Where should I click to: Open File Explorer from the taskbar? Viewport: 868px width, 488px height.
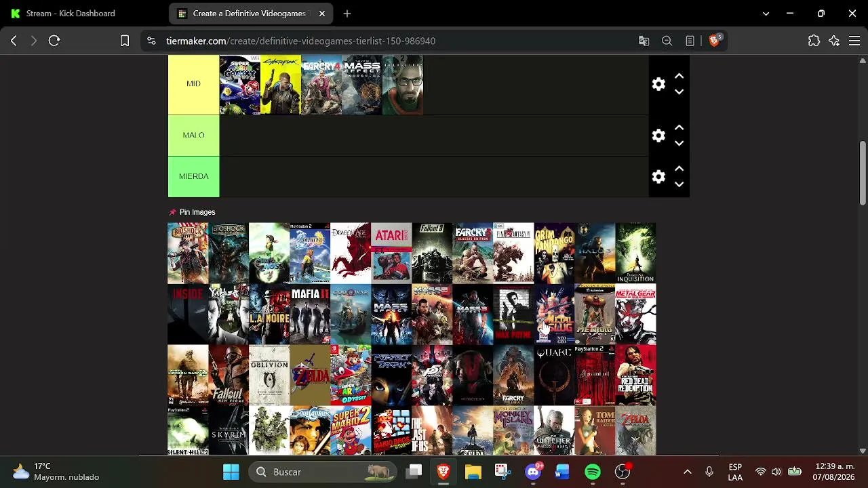(x=473, y=472)
